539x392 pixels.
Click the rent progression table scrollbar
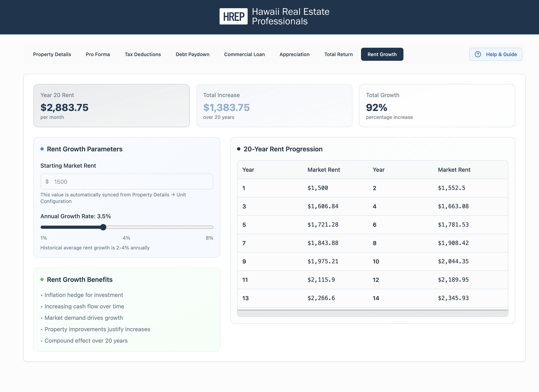click(373, 313)
